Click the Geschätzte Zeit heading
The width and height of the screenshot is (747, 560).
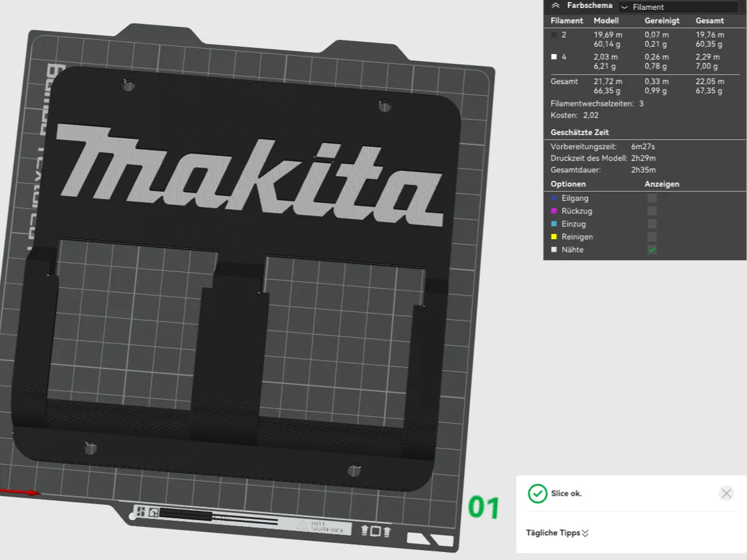point(580,133)
